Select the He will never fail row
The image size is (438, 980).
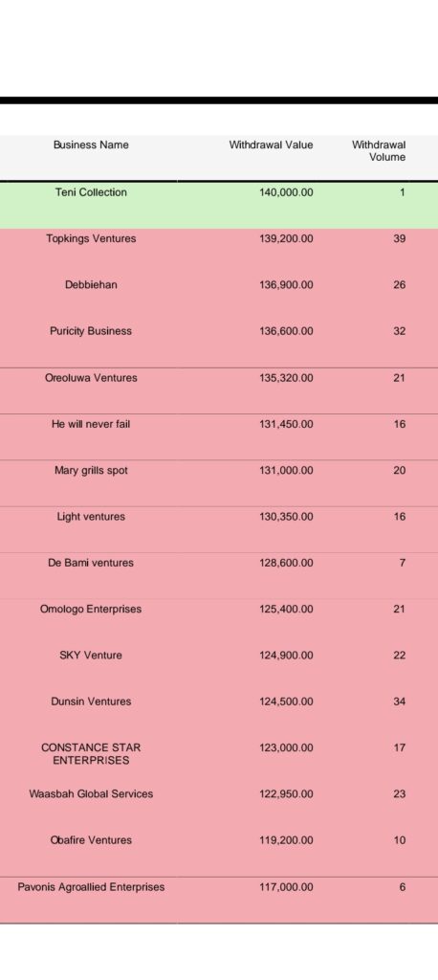click(x=219, y=436)
